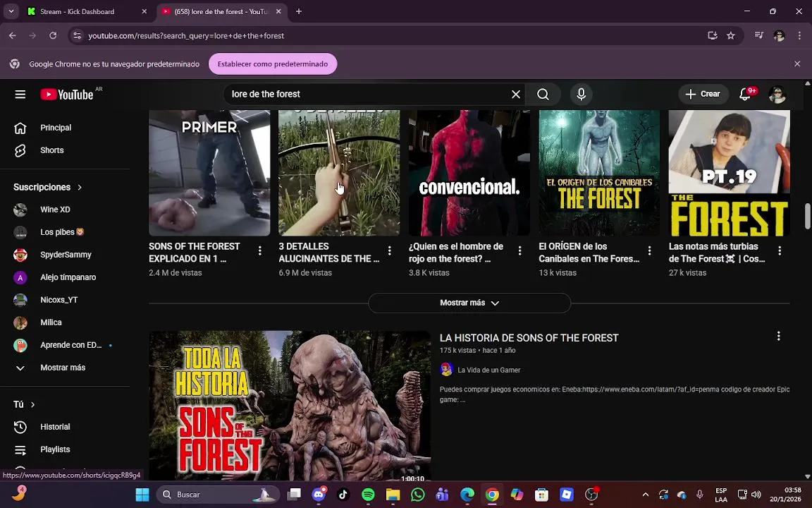
Task: Click the browser reload button
Action: 53,36
